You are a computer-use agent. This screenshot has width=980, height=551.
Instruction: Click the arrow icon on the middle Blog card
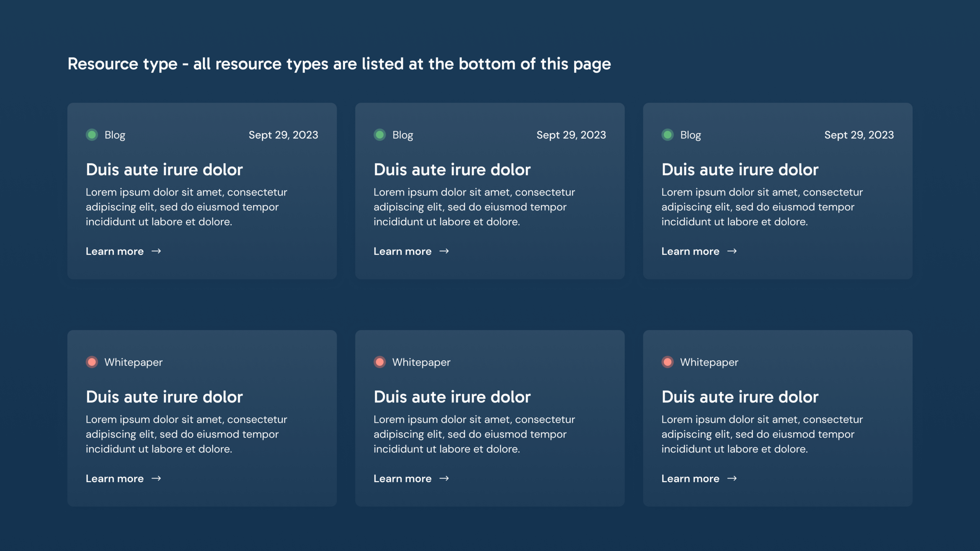(444, 251)
